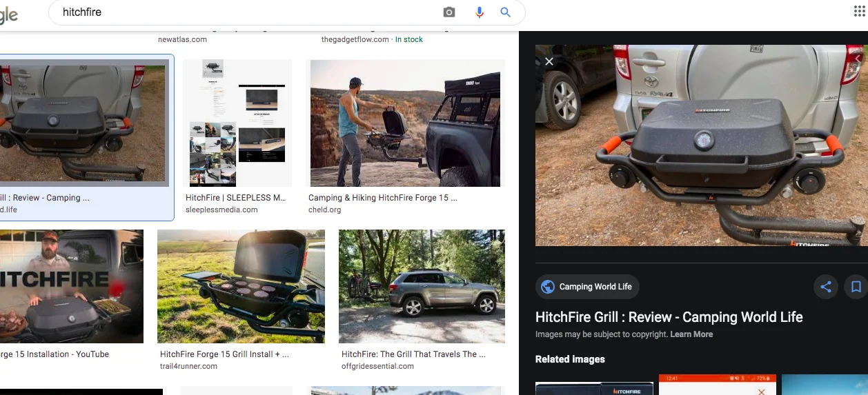
Task: Open the grill with burger patties thumbnail
Action: click(241, 286)
